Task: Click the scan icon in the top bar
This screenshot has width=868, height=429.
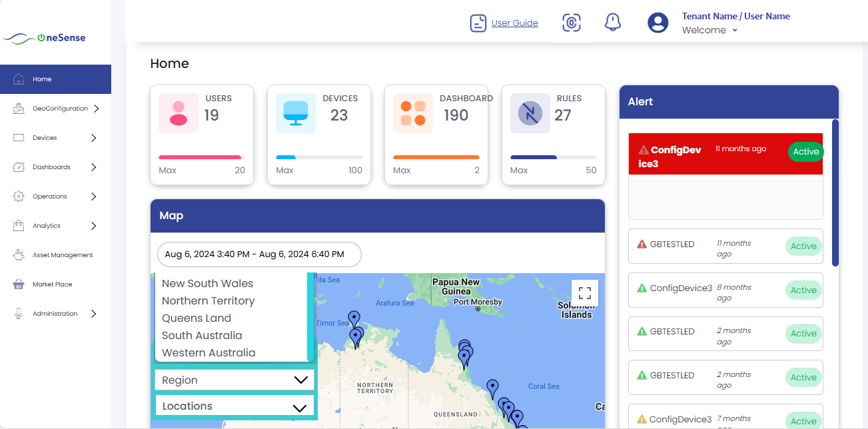Action: (x=571, y=22)
